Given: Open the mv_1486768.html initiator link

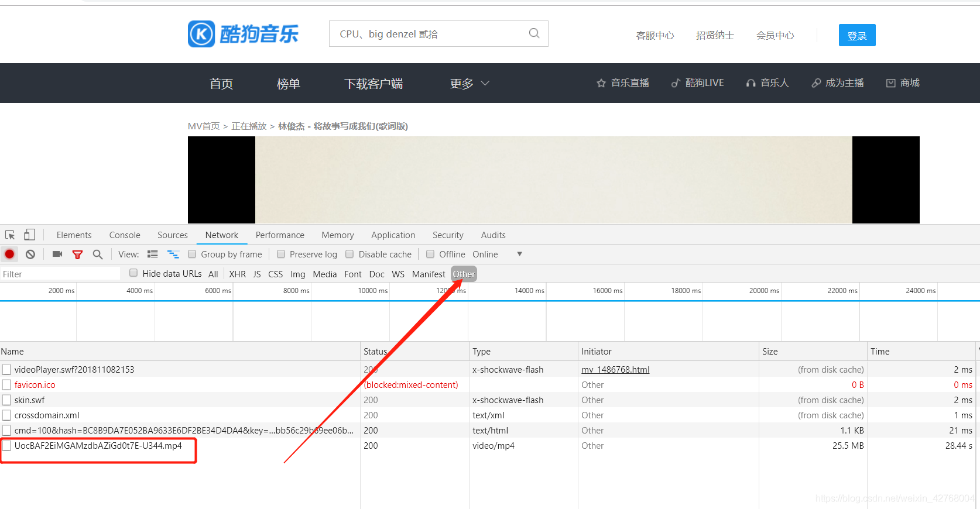Looking at the screenshot, I should click(615, 369).
